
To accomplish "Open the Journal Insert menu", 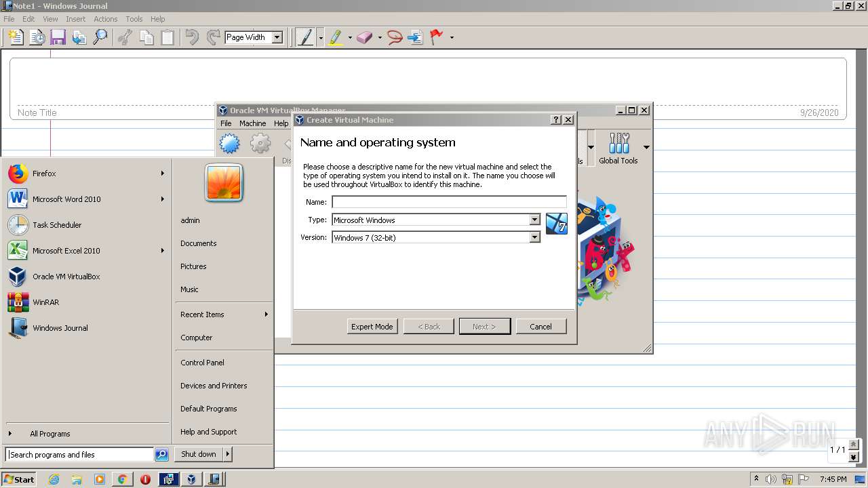I will click(75, 19).
